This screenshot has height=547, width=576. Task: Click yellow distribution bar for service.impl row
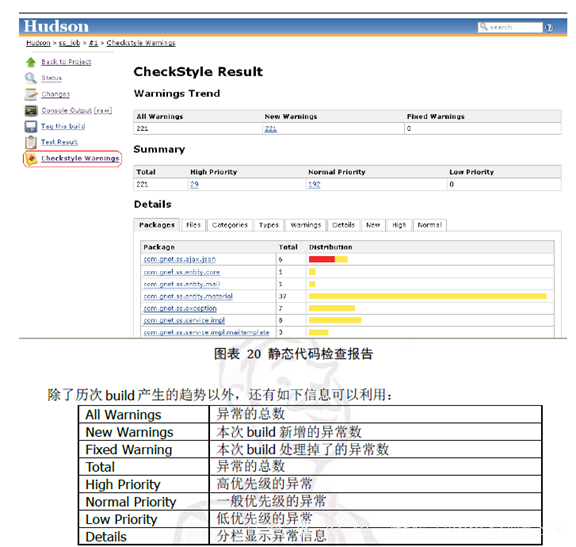(335, 320)
